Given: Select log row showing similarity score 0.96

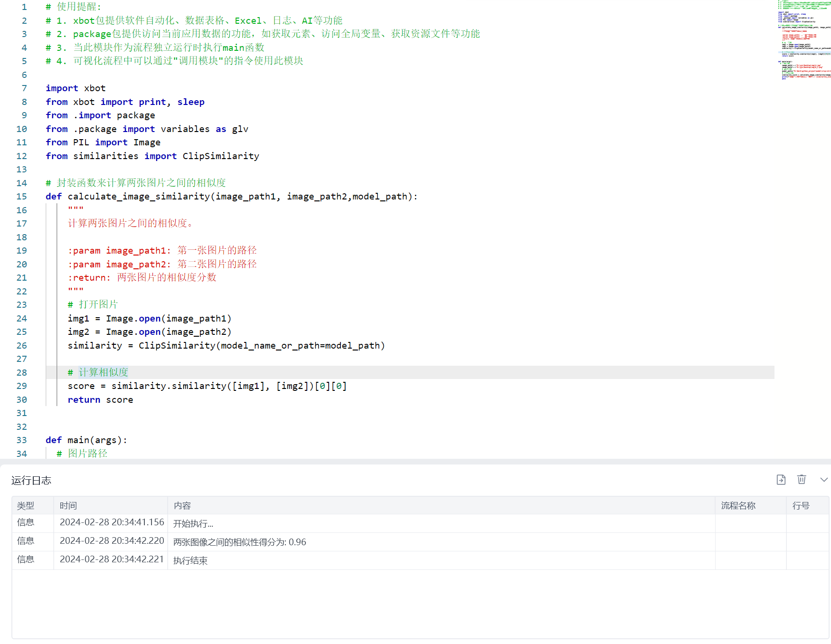Looking at the screenshot, I should point(240,542).
